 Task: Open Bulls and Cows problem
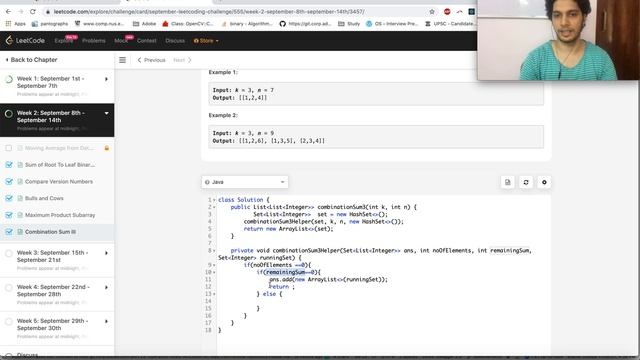pyautogui.click(x=44, y=198)
